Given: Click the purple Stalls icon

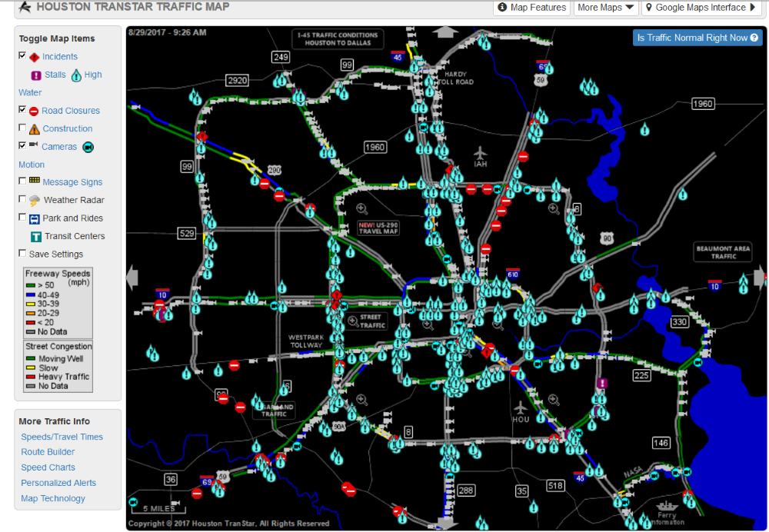Looking at the screenshot, I should (36, 75).
